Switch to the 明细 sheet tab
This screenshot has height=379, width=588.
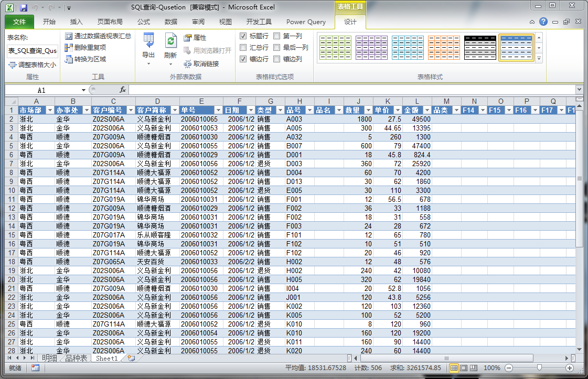coord(49,359)
